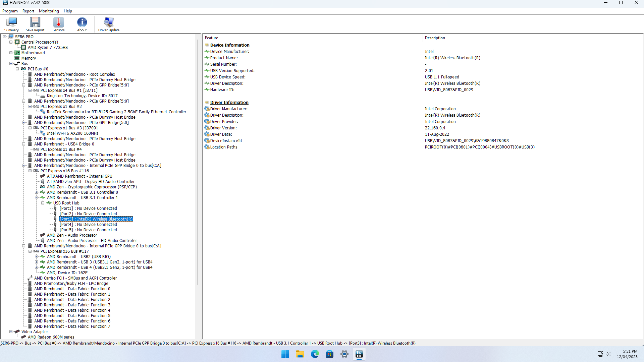
Task: Collapse the Central Processor(s) node
Action: (11, 42)
